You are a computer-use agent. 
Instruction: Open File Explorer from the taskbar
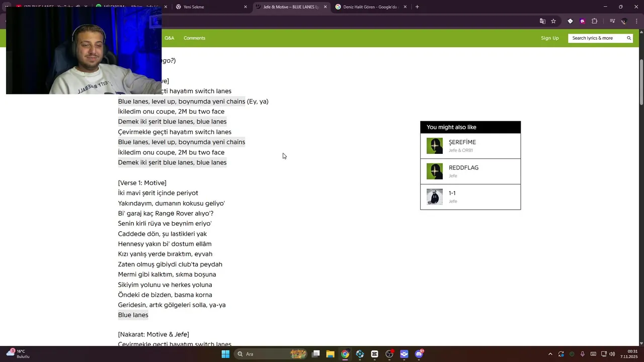click(x=331, y=354)
